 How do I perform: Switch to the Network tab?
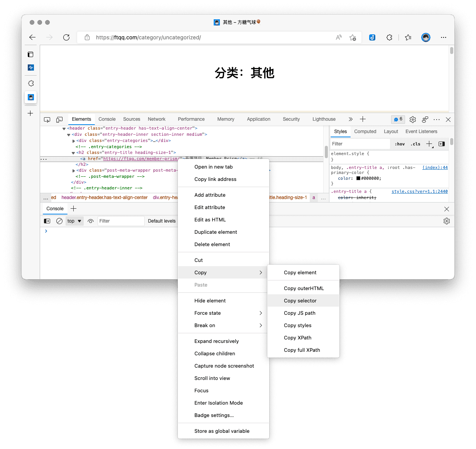pyautogui.click(x=156, y=119)
